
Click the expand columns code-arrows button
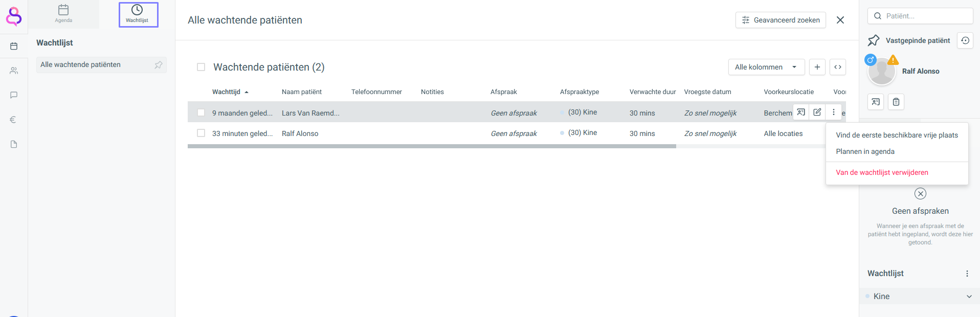coord(838,67)
